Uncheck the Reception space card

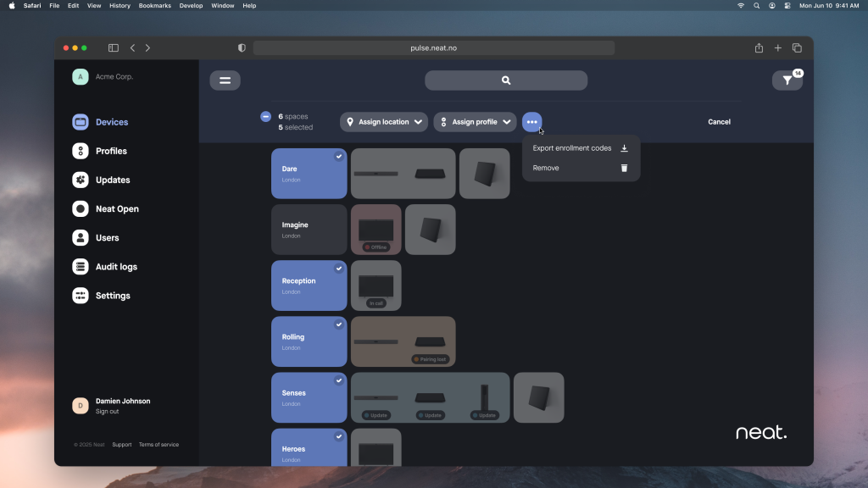(309, 286)
